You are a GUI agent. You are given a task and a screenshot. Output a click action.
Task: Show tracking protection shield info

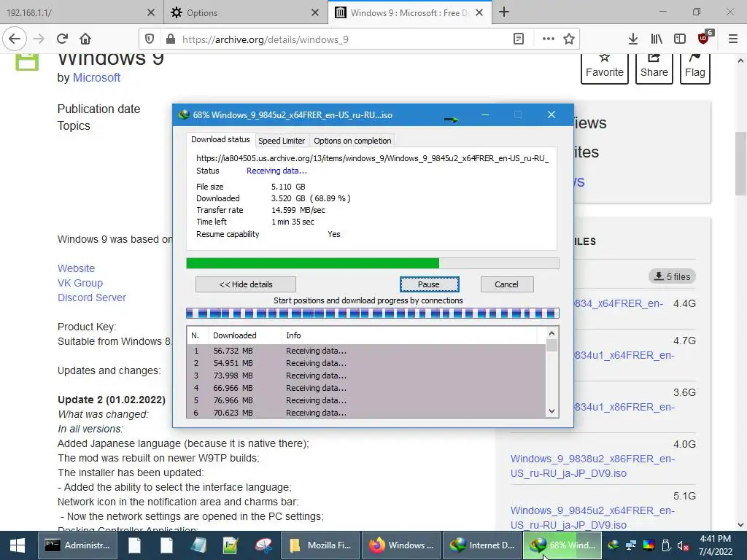(149, 39)
